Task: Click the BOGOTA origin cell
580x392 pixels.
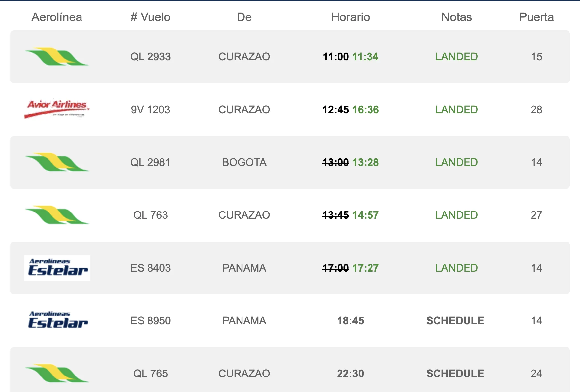Action: coord(244,162)
